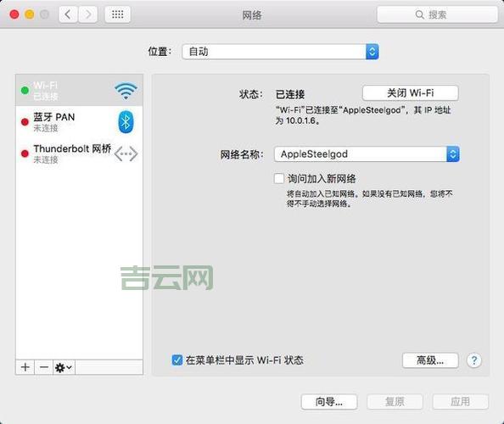Click the Thunderbolt bridge arrows icon

[126, 153]
